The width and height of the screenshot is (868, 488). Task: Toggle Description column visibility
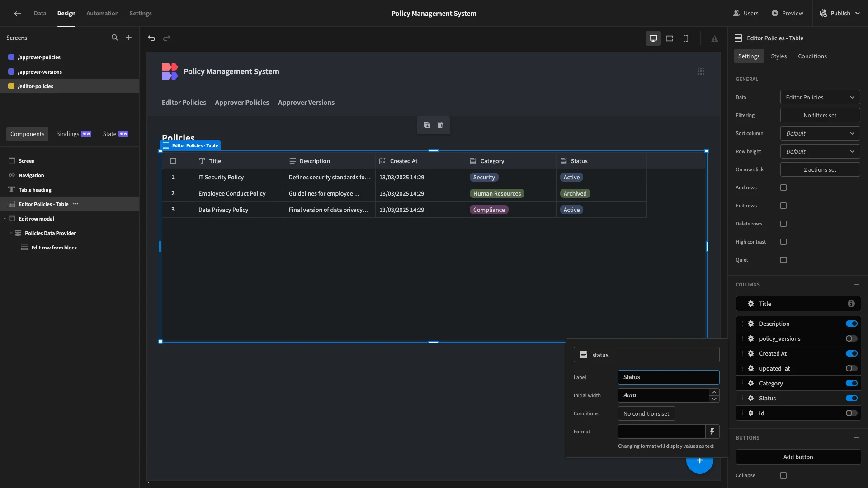coord(852,324)
